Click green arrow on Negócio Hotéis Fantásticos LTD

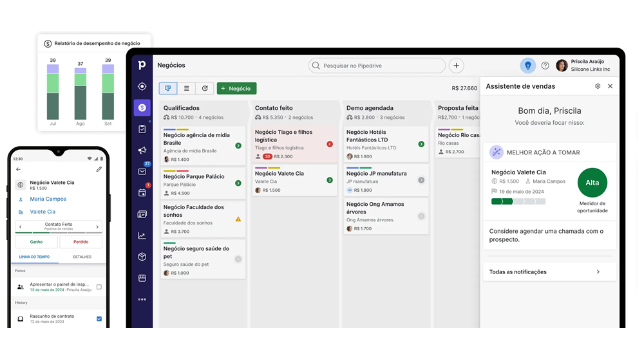[421, 144]
